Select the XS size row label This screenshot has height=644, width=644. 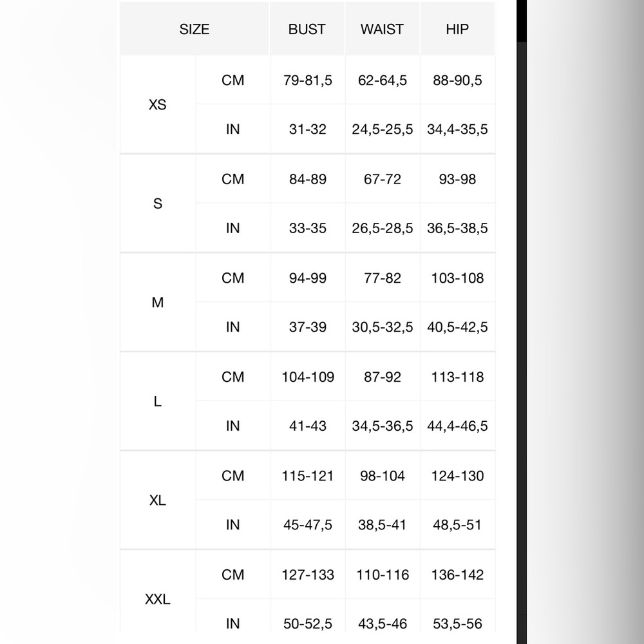point(157,105)
